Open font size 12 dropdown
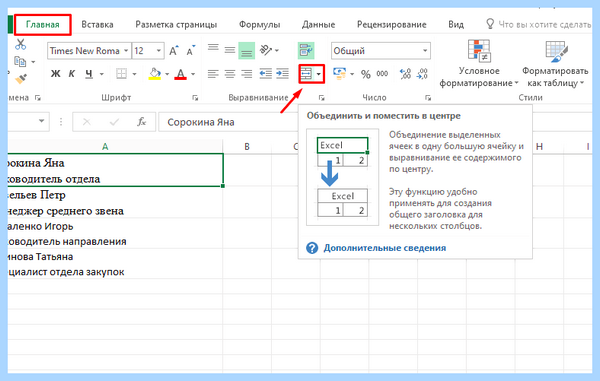Image resolution: width=600 pixels, height=381 pixels. pyautogui.click(x=158, y=51)
